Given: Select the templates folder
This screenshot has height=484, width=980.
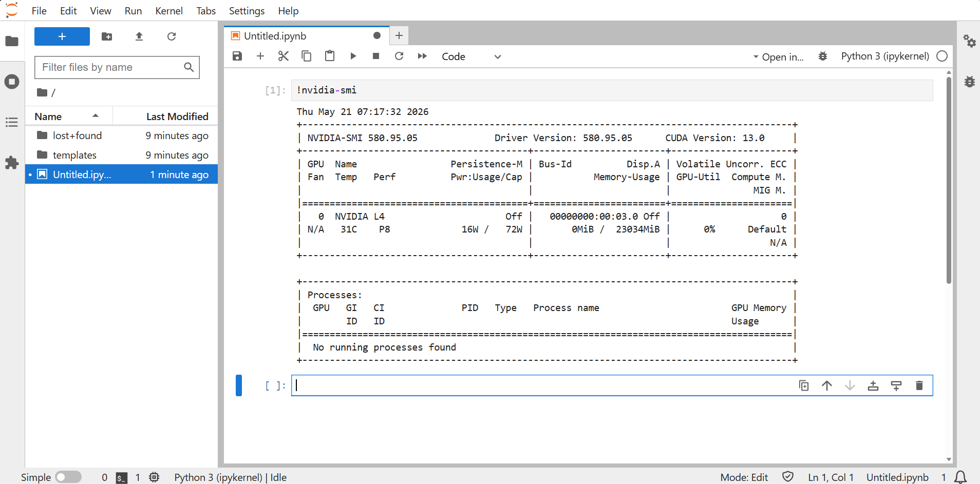Looking at the screenshot, I should [122, 155].
